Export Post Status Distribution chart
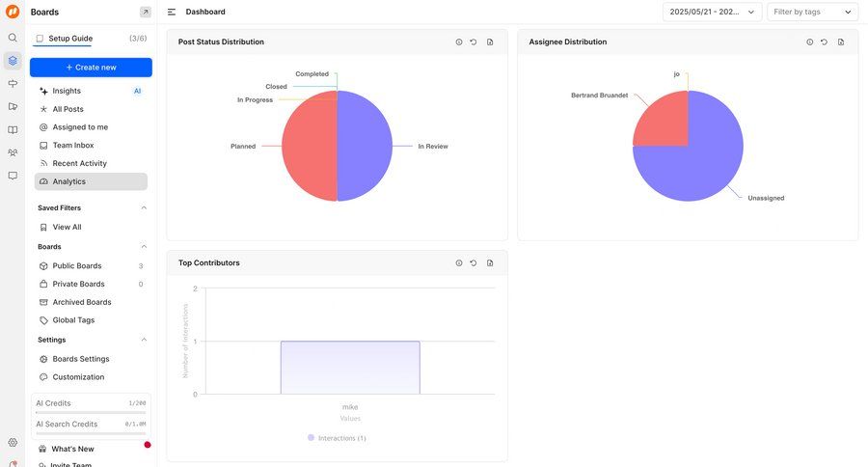The image size is (868, 467). [490, 42]
